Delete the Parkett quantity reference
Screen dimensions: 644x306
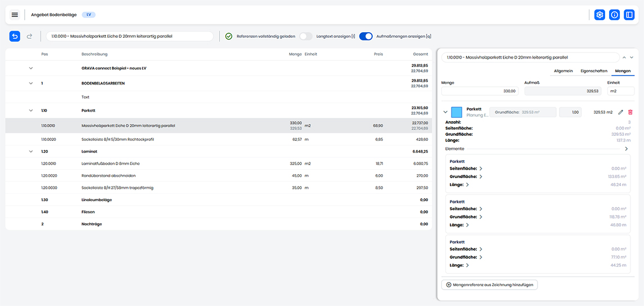[x=630, y=112]
